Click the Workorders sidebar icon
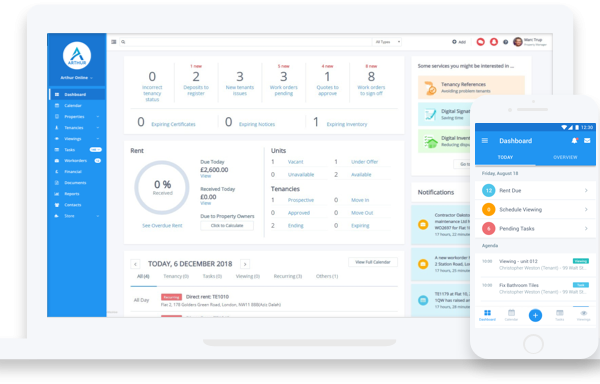The width and height of the screenshot is (600, 384). pos(57,161)
